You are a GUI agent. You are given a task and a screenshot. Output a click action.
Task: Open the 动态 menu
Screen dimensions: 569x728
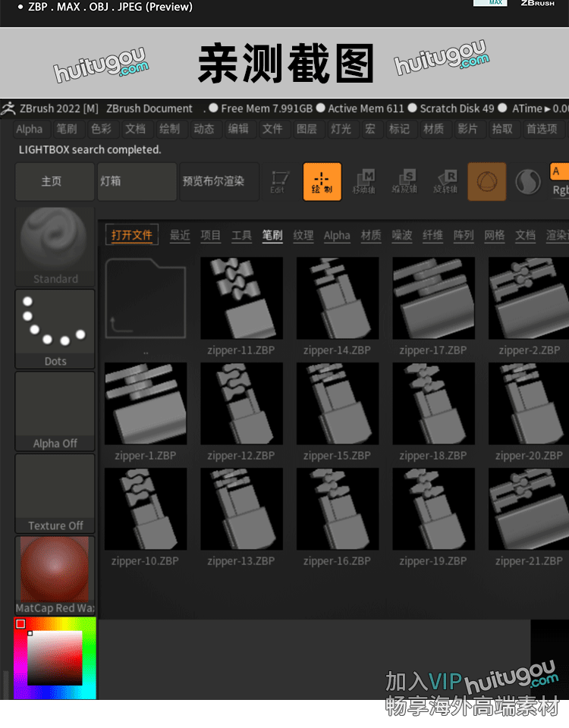pyautogui.click(x=204, y=129)
